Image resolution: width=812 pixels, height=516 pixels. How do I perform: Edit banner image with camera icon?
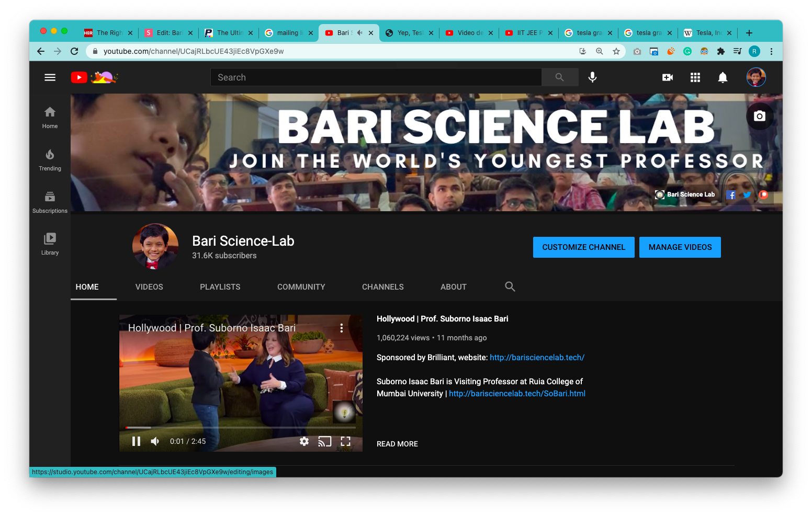[x=760, y=116]
